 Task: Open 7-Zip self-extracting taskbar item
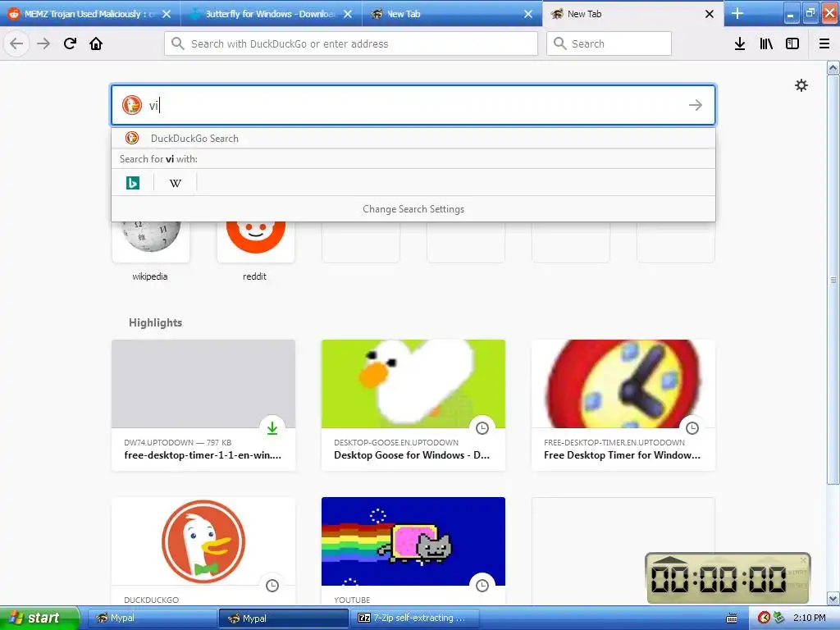point(414,618)
